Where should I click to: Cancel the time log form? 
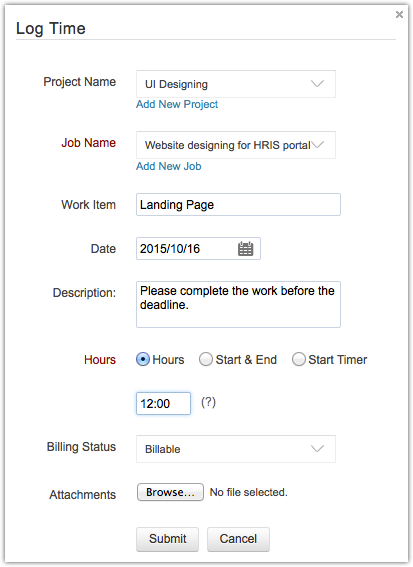[x=238, y=539]
